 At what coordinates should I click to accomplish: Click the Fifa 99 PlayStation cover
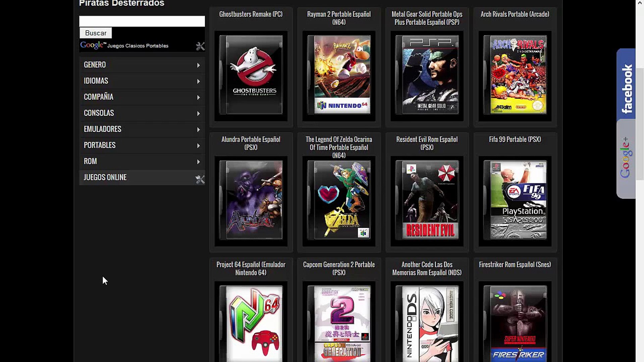coord(515,200)
